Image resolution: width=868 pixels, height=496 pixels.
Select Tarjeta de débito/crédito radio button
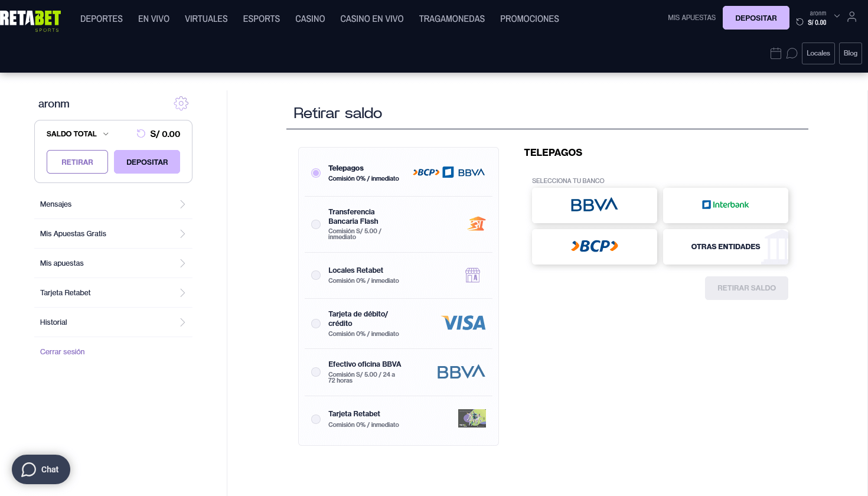316,324
